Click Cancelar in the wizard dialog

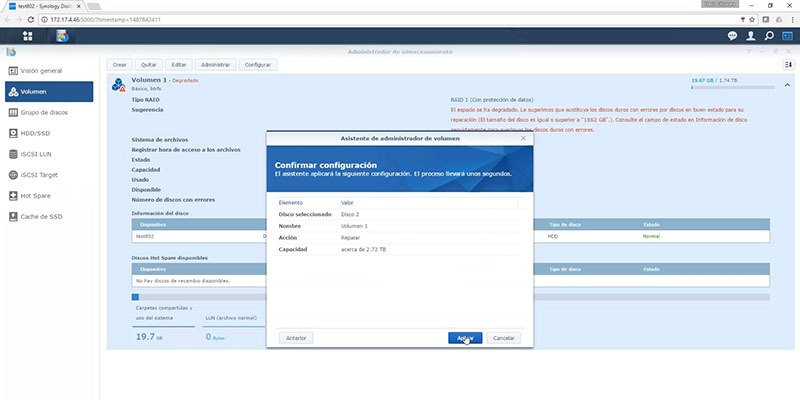[504, 338]
